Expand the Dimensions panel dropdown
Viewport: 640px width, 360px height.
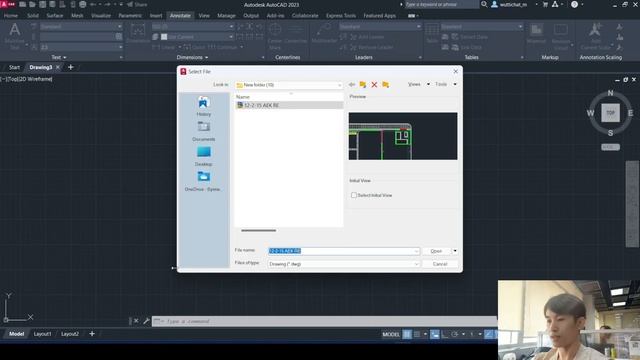point(192,58)
